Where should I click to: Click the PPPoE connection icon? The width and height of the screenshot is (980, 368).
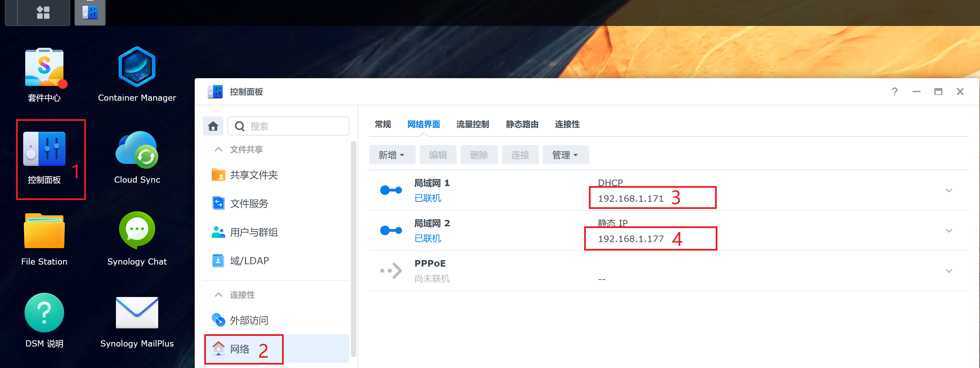pos(391,271)
